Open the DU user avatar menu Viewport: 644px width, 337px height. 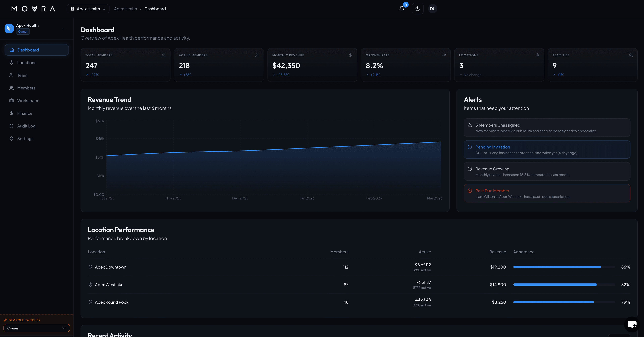(433, 9)
